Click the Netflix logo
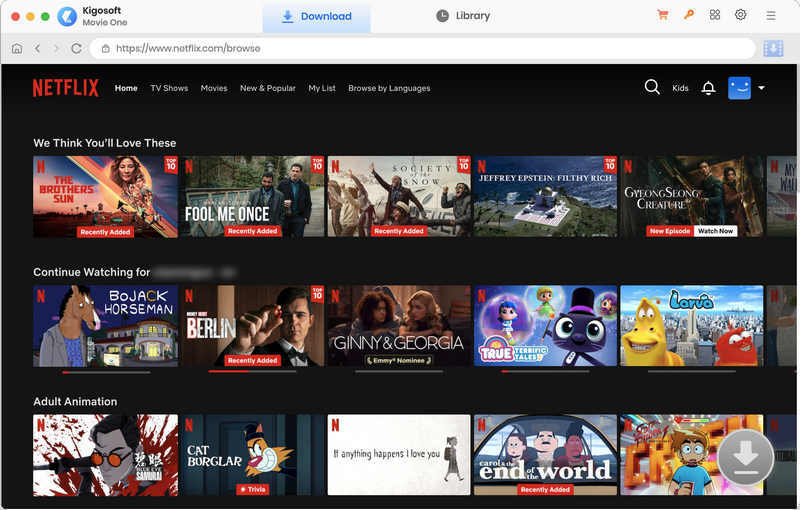 click(66, 88)
